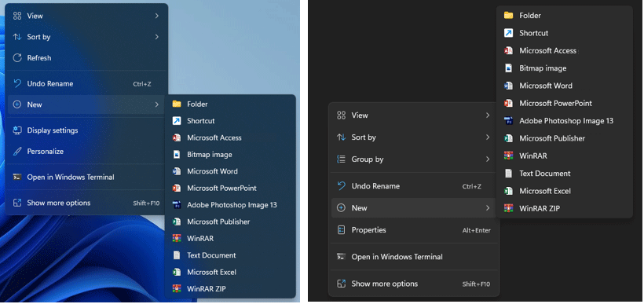Click the Microsoft Publisher icon in the dark submenu
Image resolution: width=644 pixels, height=304 pixels.
(x=508, y=138)
